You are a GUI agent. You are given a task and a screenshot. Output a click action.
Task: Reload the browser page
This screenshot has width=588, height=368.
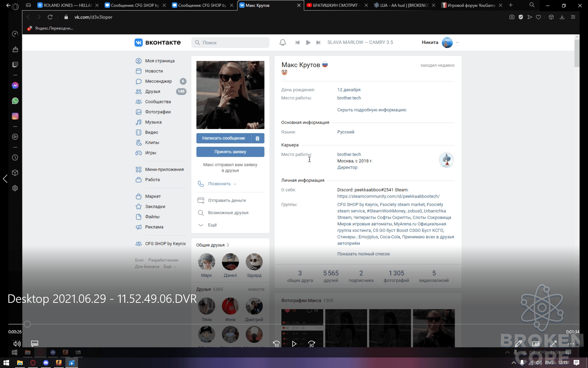[x=50, y=17]
